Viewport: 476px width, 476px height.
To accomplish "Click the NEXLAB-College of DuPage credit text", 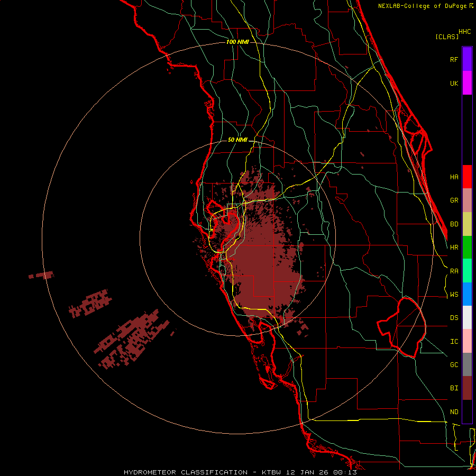I will [x=423, y=6].
